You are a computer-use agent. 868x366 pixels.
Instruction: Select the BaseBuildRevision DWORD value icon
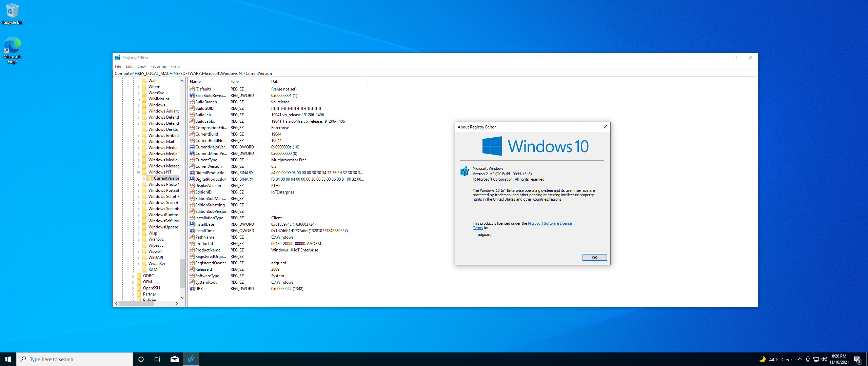tap(192, 96)
